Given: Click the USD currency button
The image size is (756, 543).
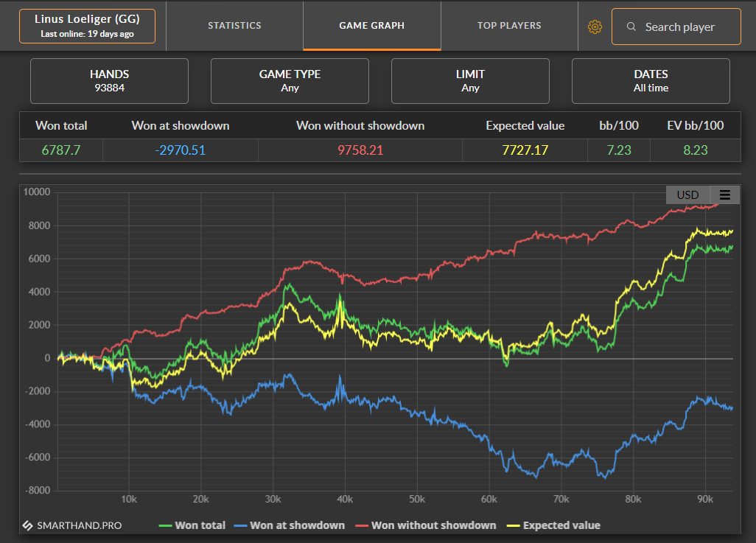Looking at the screenshot, I should point(687,195).
